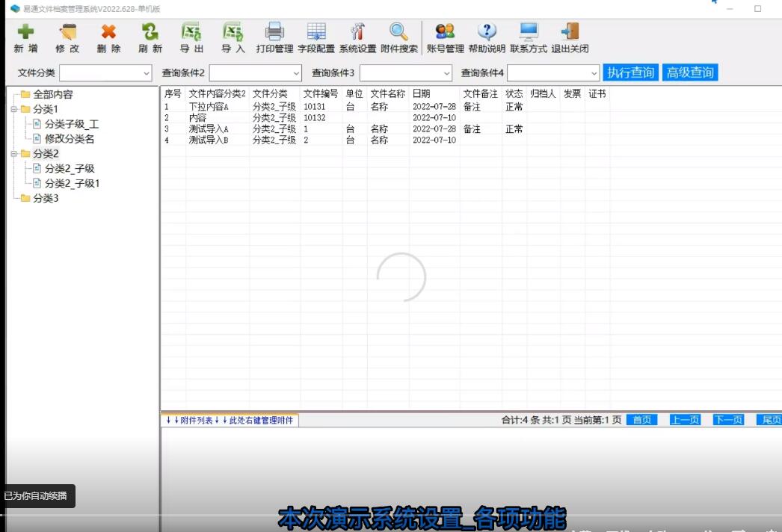The image size is (782, 532).
Task: Click the 高级查询 button
Action: point(690,72)
